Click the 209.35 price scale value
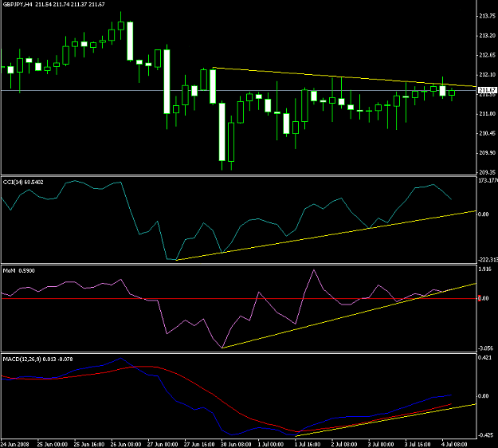The width and height of the screenshot is (498, 448). click(487, 172)
